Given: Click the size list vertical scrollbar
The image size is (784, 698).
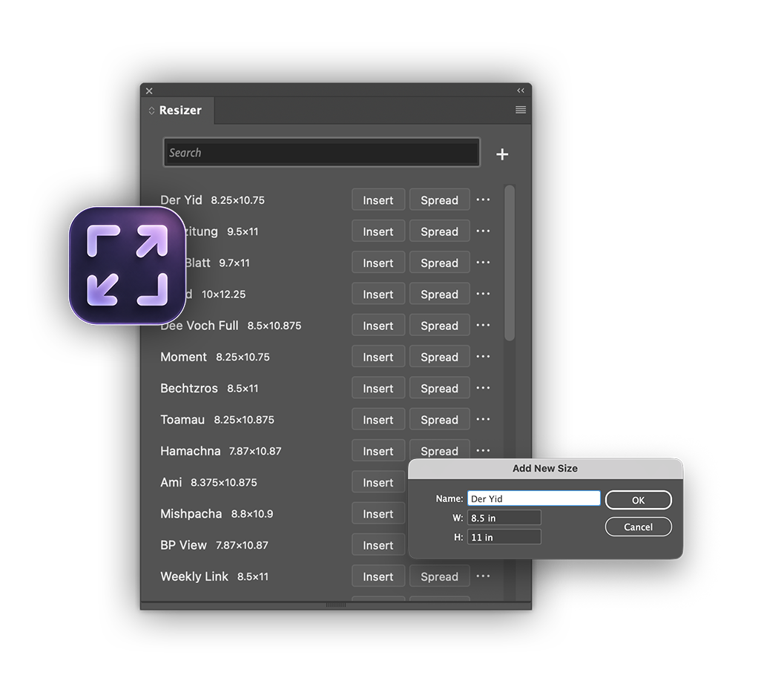Looking at the screenshot, I should pyautogui.click(x=510, y=263).
